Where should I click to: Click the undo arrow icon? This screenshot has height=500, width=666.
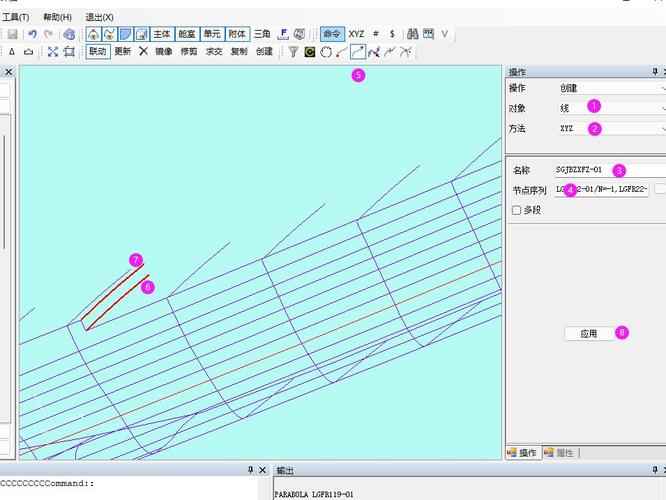pyautogui.click(x=33, y=34)
